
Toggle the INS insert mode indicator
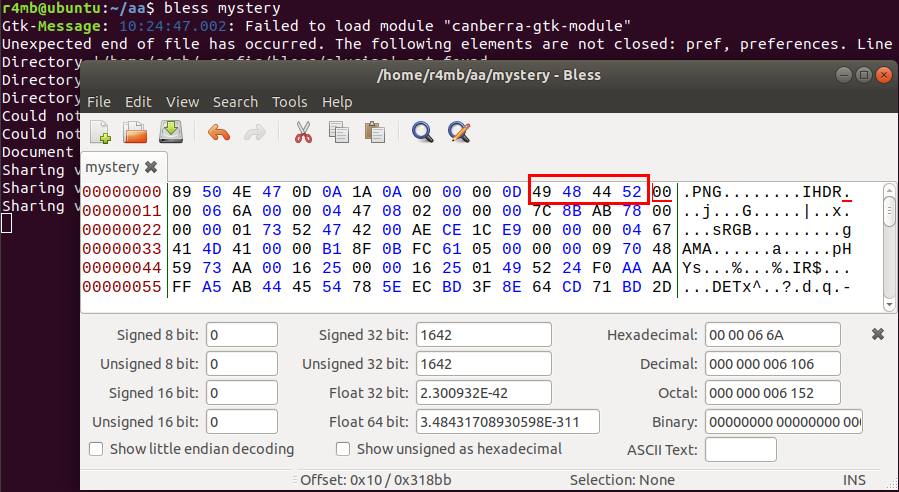click(x=854, y=480)
